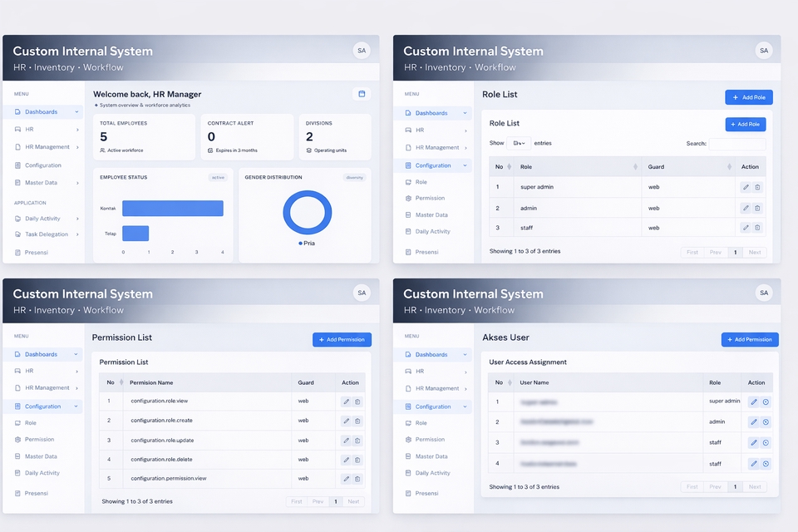
Task: Click the circular action icon in admin user row
Action: pyautogui.click(x=766, y=422)
